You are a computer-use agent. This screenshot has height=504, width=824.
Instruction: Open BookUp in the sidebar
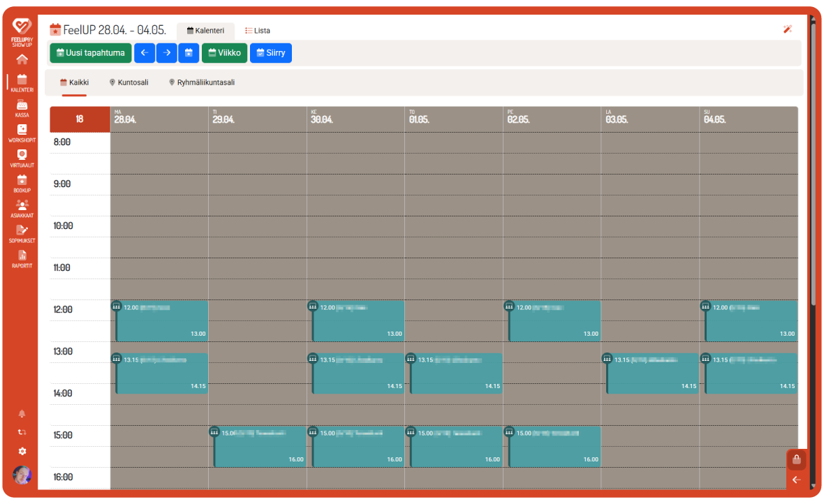pos(22,184)
